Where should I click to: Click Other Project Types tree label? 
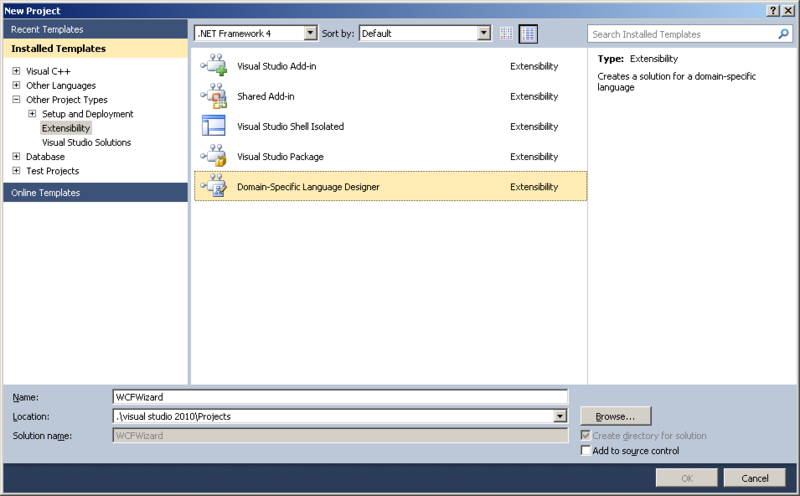67,100
